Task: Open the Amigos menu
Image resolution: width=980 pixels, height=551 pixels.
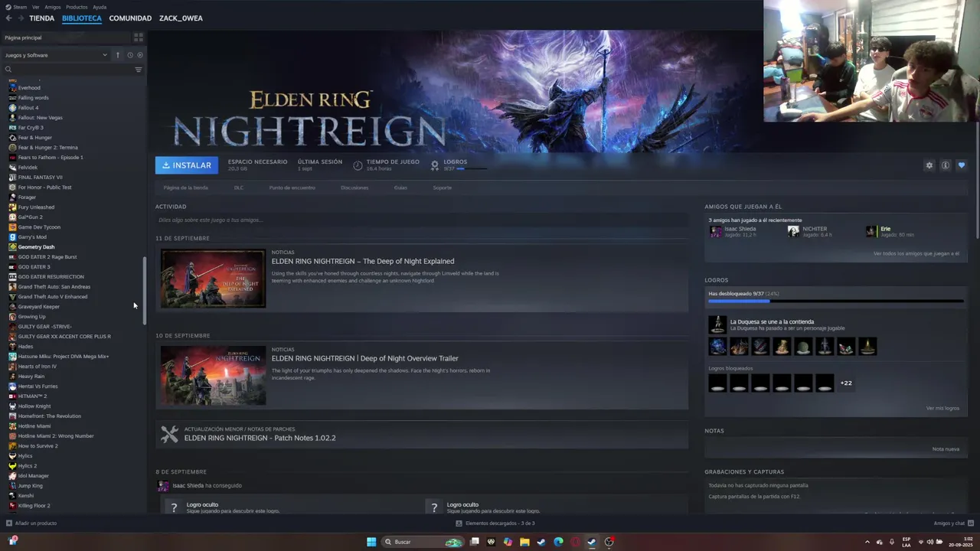Action: coord(51,7)
